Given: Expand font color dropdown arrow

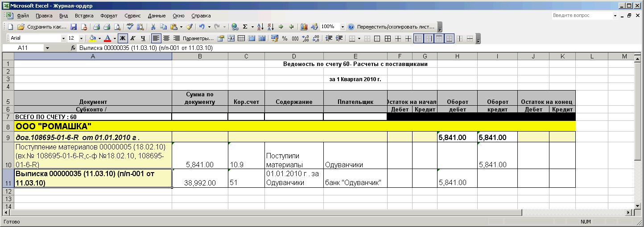Looking at the screenshot, I should [115, 38].
